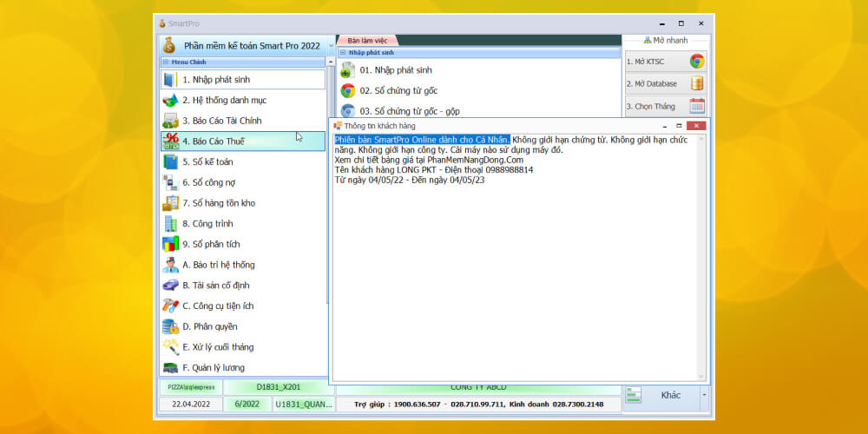Open the 3. Báo Cáo Tài Chính menu
Viewport: 868px width, 434px height.
tap(243, 121)
